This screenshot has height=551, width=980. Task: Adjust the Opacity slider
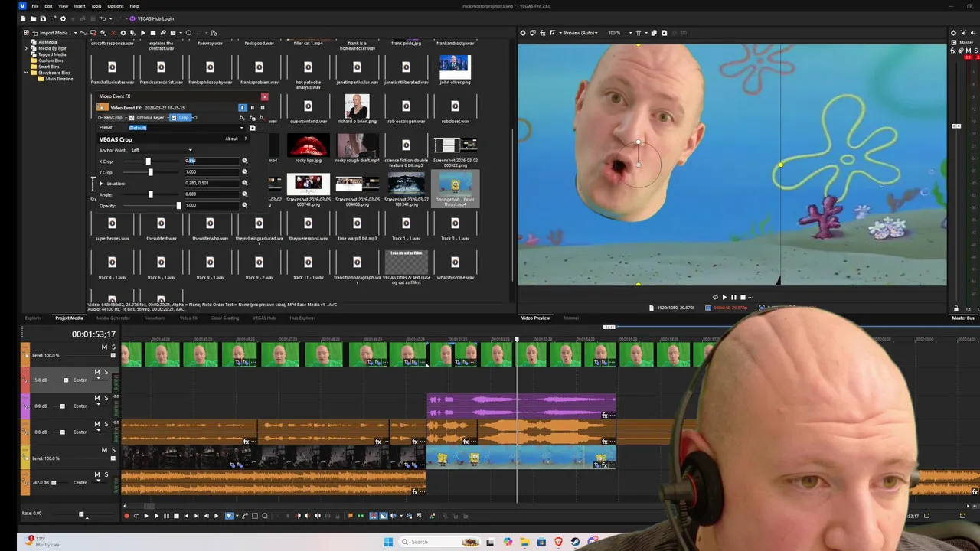point(179,205)
